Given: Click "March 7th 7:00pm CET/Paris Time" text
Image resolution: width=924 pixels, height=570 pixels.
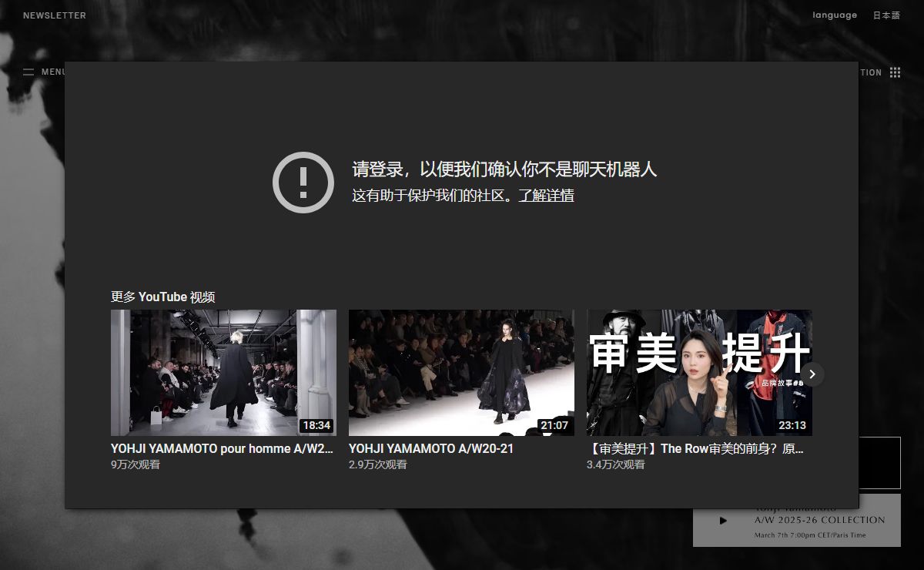Looking at the screenshot, I should 810,535.
